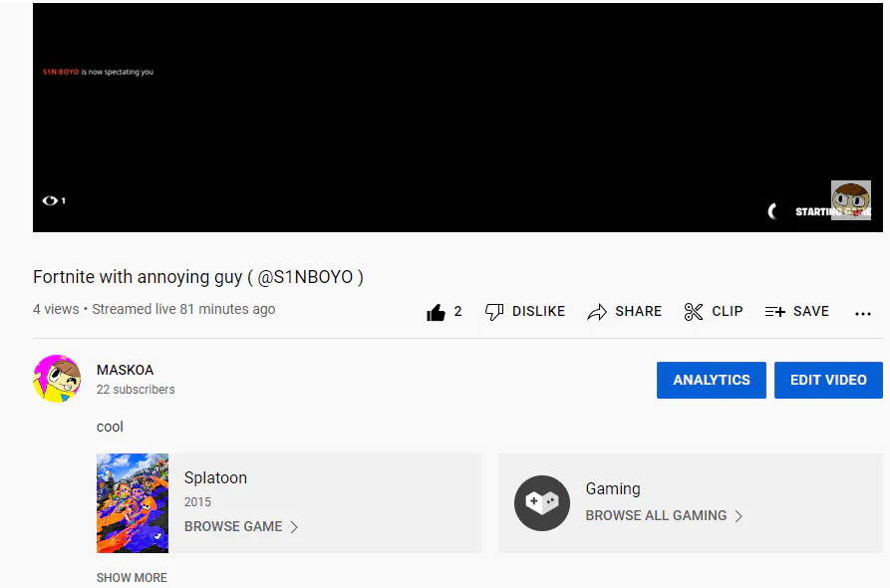Click the SHARE label
This screenshot has height=588, width=890.
tap(639, 312)
